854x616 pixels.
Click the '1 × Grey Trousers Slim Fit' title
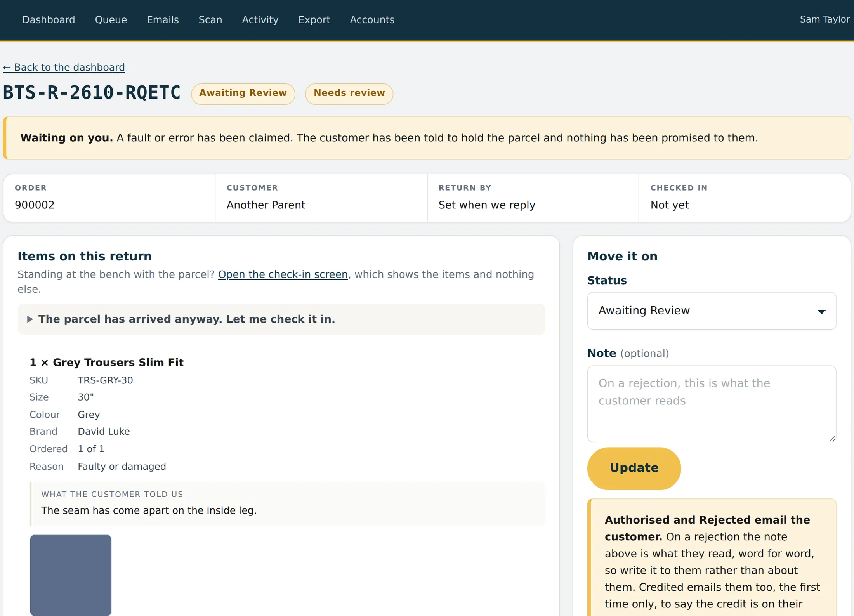coord(106,363)
